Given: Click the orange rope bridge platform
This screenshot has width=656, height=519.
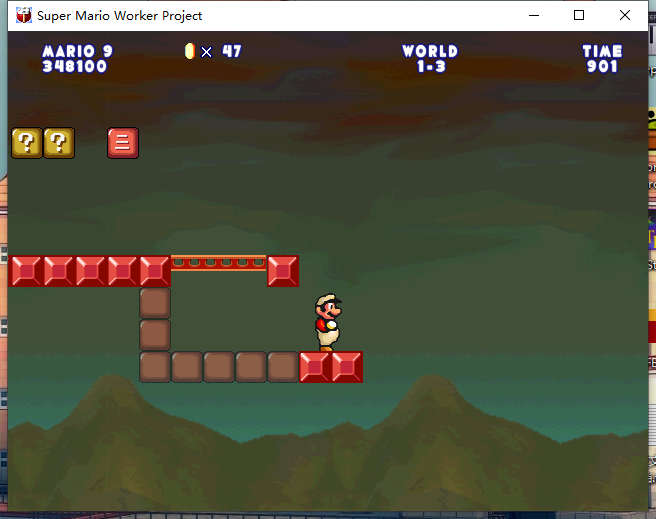Looking at the screenshot, I should click(x=218, y=263).
